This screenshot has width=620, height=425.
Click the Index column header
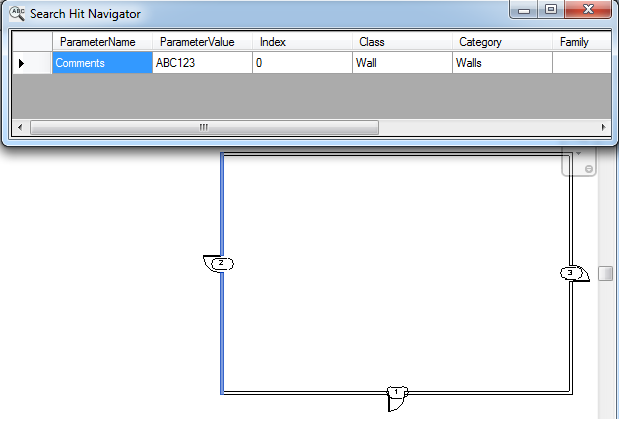(302, 42)
